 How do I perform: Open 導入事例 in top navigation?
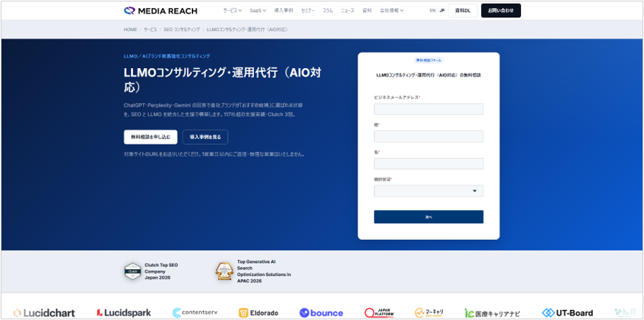(x=284, y=11)
